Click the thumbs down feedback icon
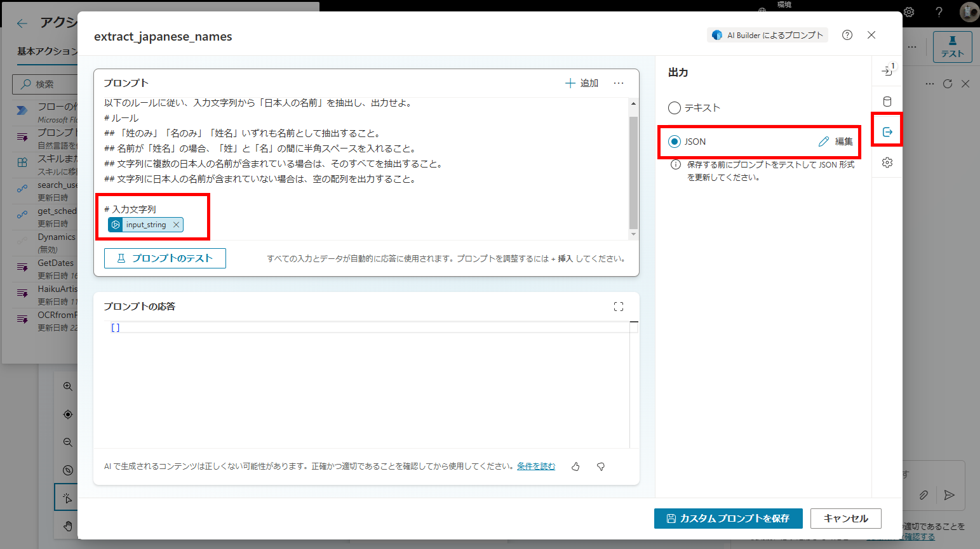This screenshot has height=549, width=980. coord(601,466)
